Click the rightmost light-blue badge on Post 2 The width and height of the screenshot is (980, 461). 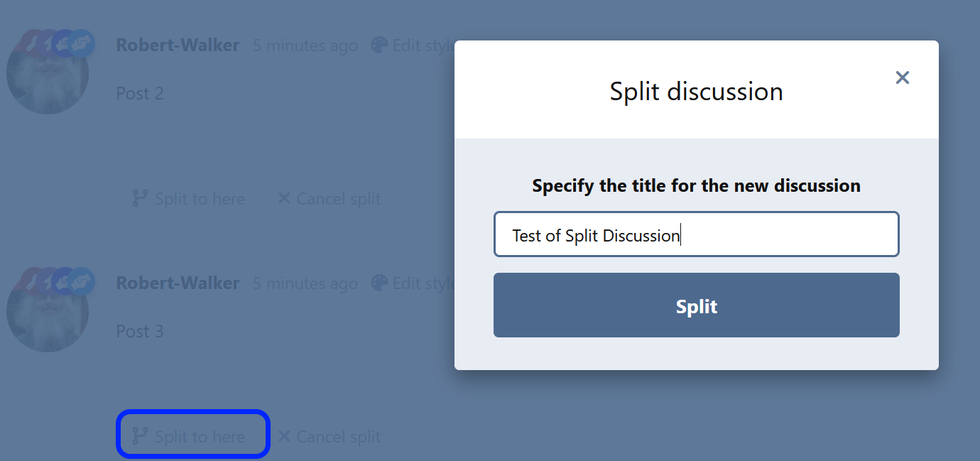coord(82,43)
